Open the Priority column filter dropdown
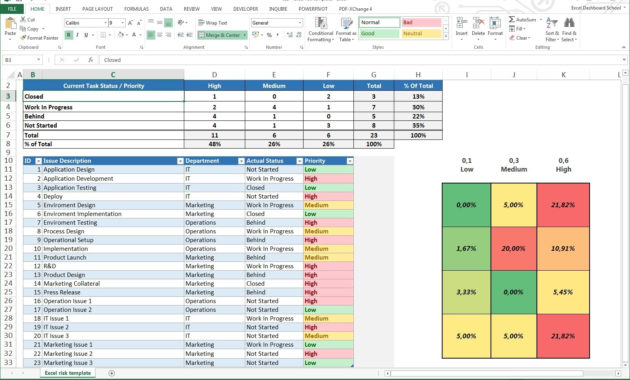Screen dimensions: 630x380 [x=350, y=161]
